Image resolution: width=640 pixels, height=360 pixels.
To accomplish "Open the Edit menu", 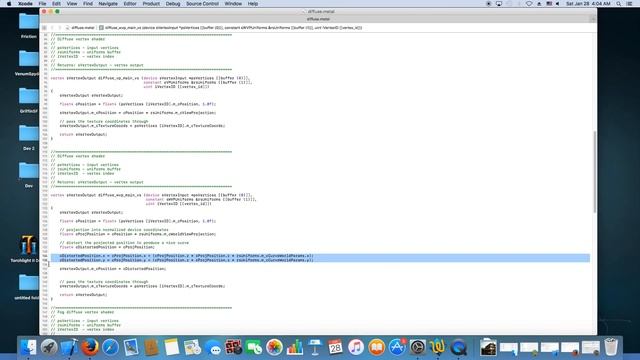I will pos(56,4).
